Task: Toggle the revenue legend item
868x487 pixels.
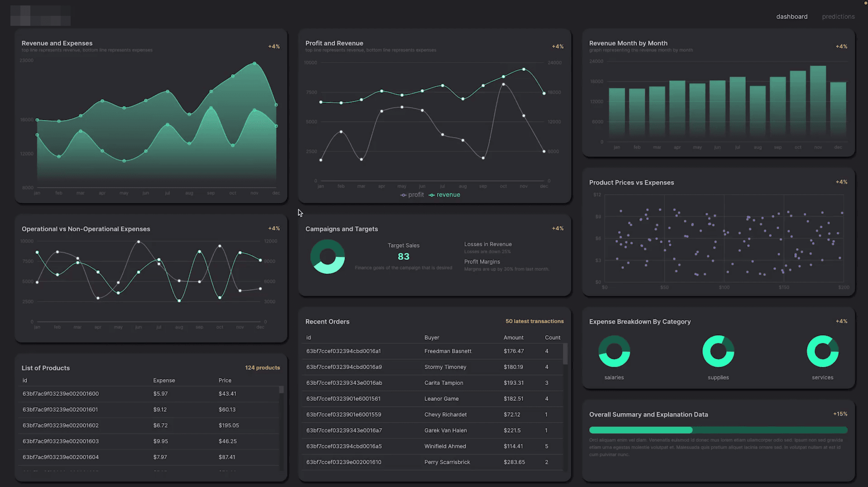Action: [x=444, y=195]
